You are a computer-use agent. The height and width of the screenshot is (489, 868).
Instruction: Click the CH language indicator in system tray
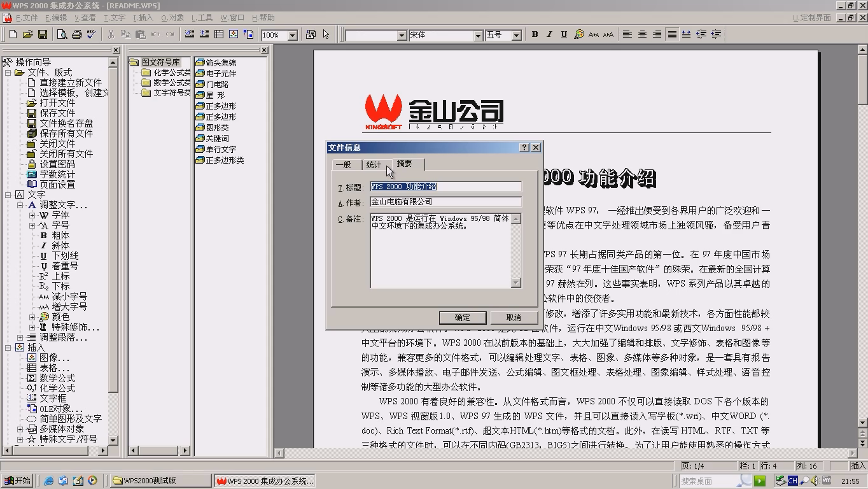click(x=792, y=481)
